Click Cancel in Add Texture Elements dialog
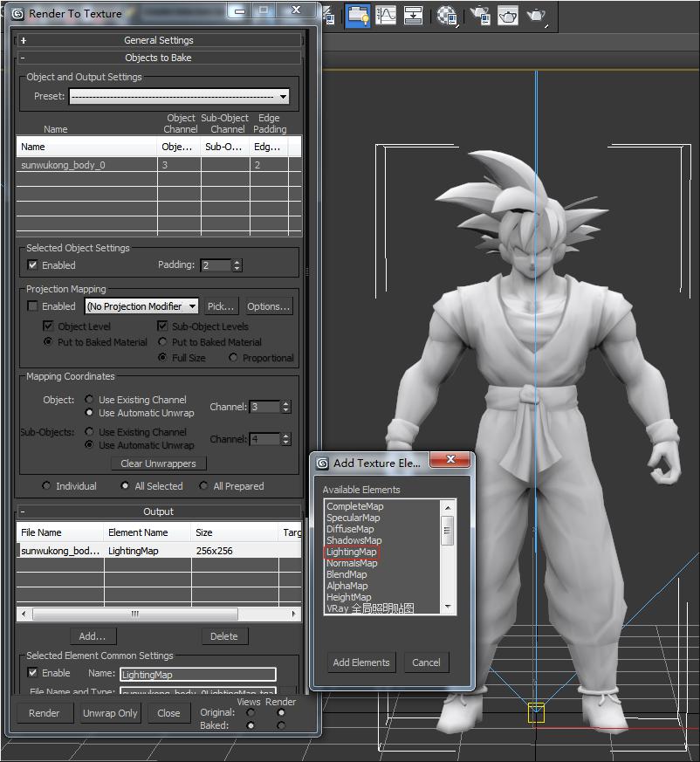The width and height of the screenshot is (700, 762). coord(426,662)
